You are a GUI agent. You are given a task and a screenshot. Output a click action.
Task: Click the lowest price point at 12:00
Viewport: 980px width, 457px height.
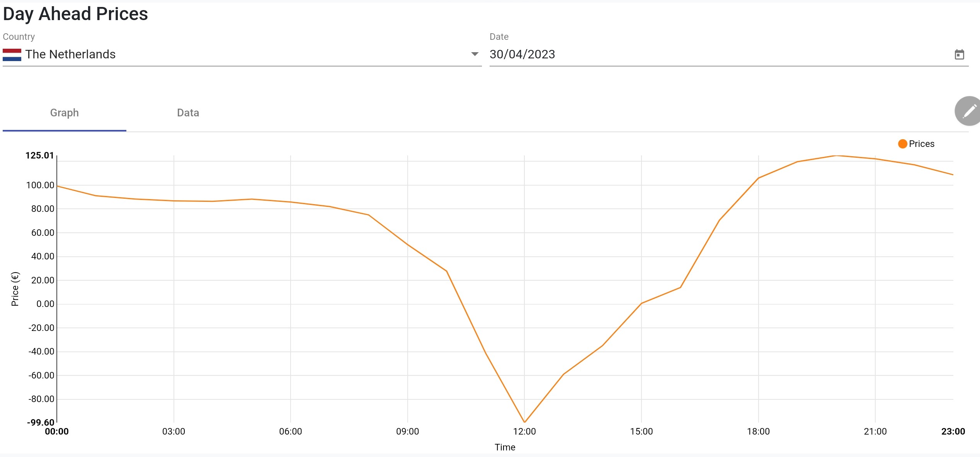(524, 422)
